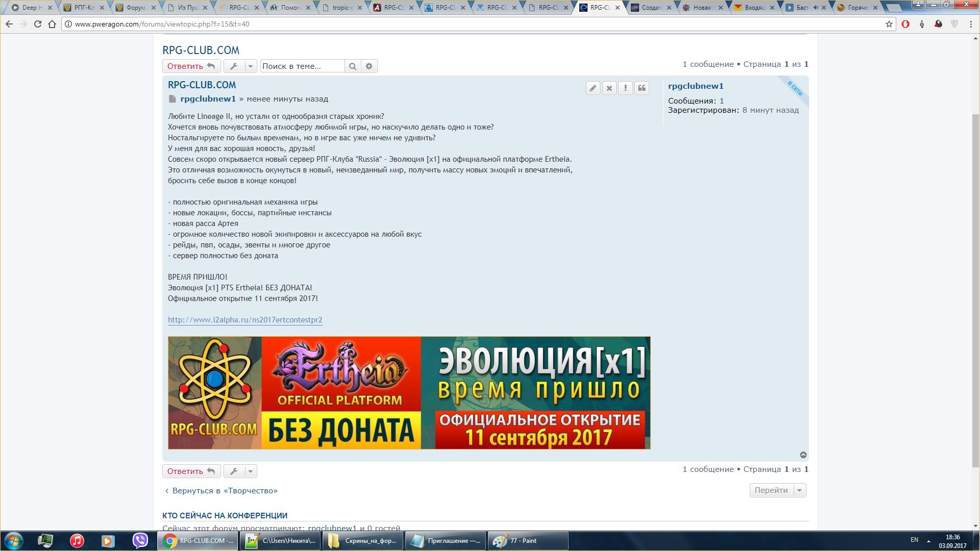
Task: Click the bottom Ответить reply button
Action: click(x=191, y=471)
